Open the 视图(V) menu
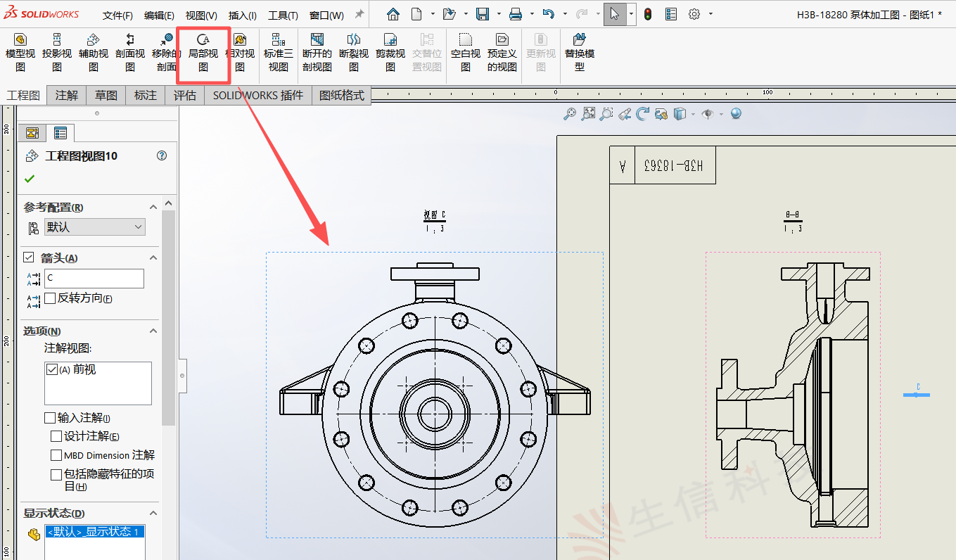956x560 pixels. (201, 15)
